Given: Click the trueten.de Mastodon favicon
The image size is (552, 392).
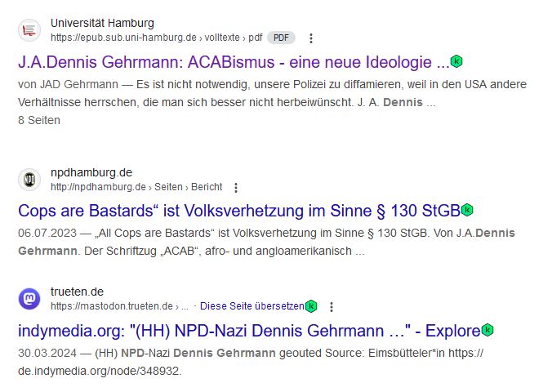Looking at the screenshot, I should pyautogui.click(x=29, y=299).
